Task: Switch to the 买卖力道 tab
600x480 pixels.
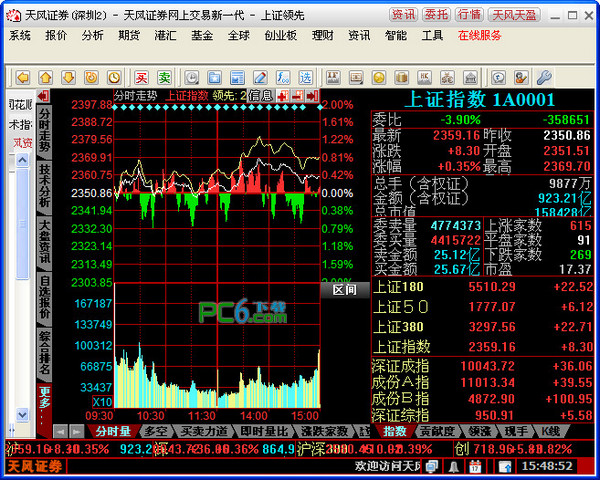Action: pos(204,431)
